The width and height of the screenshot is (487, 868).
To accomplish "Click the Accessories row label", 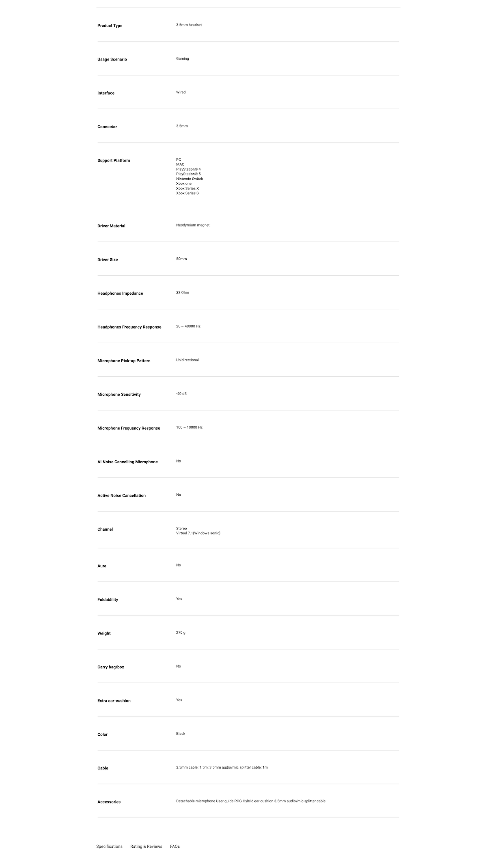I will click(x=109, y=802).
